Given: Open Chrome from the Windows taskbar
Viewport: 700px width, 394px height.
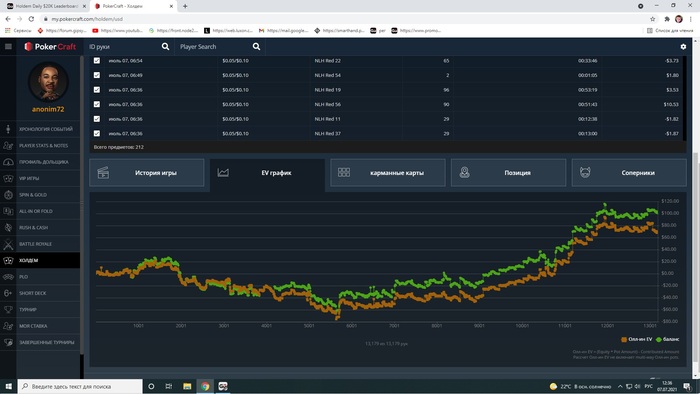Looking at the screenshot, I should (205, 386).
